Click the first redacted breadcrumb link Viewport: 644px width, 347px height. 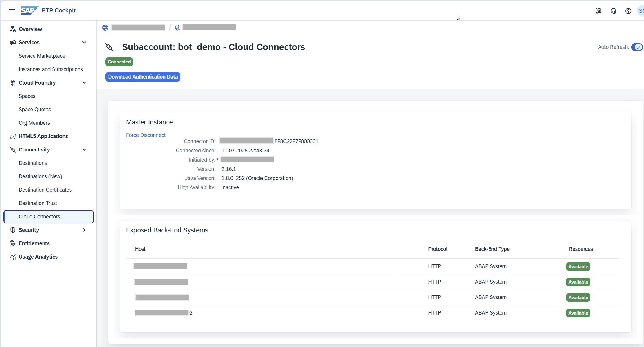tap(138, 28)
